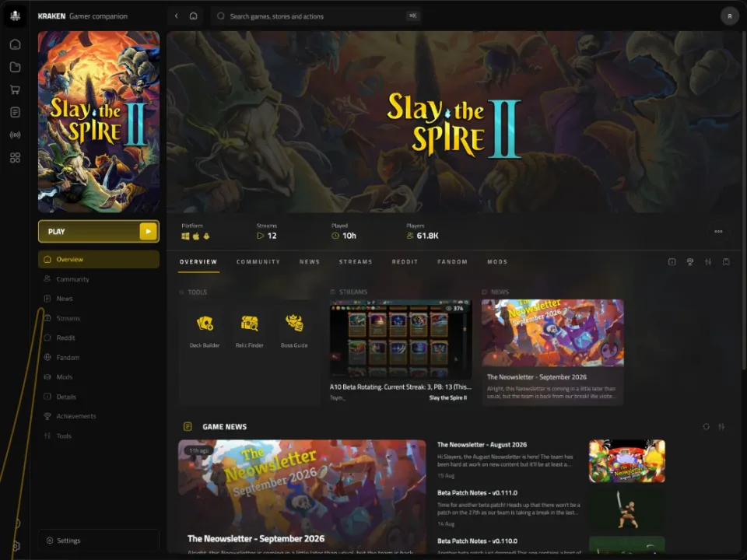The image size is (747, 560).
Task: Click the achievements trophy icon beside tabs
Action: pos(690,262)
